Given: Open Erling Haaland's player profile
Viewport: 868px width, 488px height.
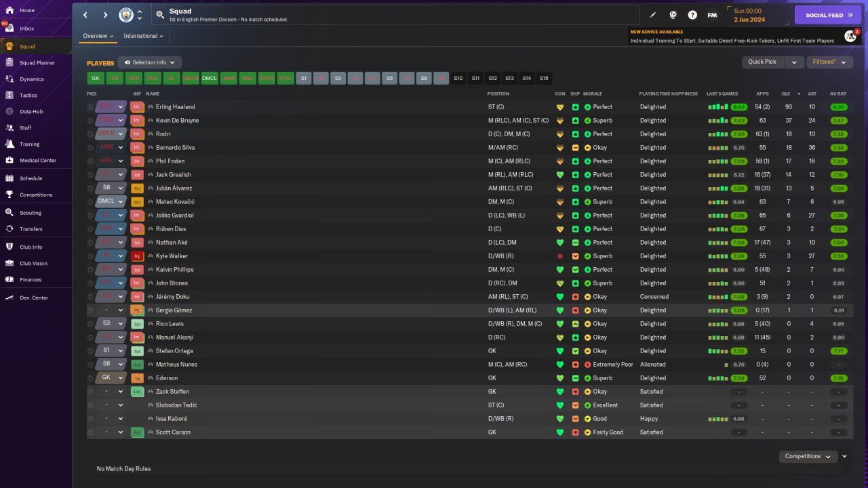Looking at the screenshot, I should click(175, 107).
